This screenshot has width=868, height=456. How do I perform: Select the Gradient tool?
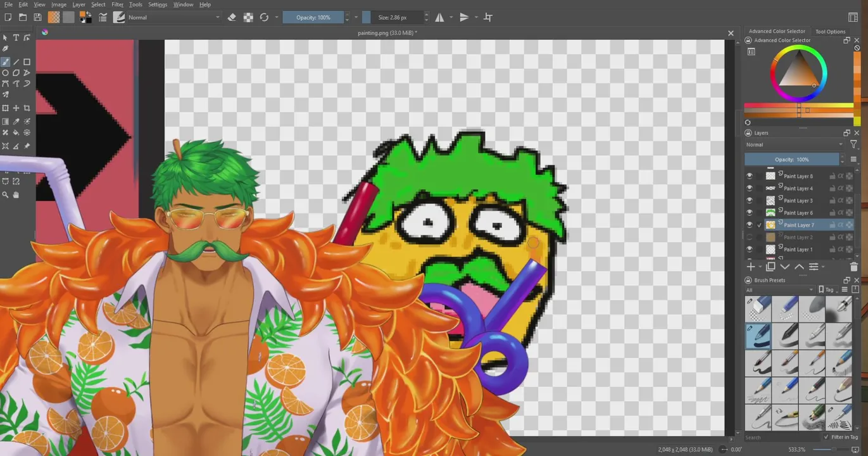click(6, 122)
